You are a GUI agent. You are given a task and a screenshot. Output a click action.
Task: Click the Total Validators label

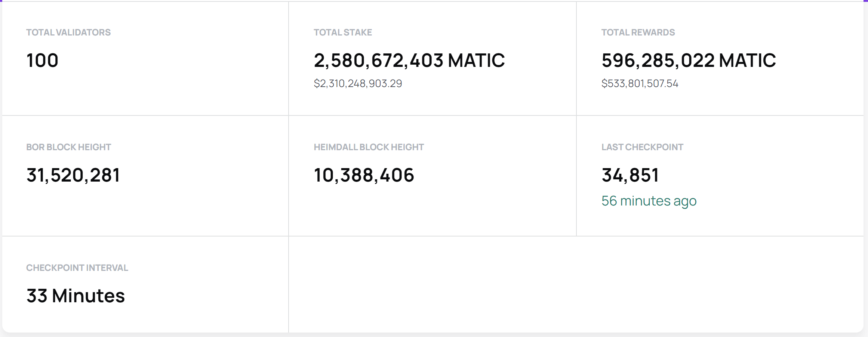68,33
